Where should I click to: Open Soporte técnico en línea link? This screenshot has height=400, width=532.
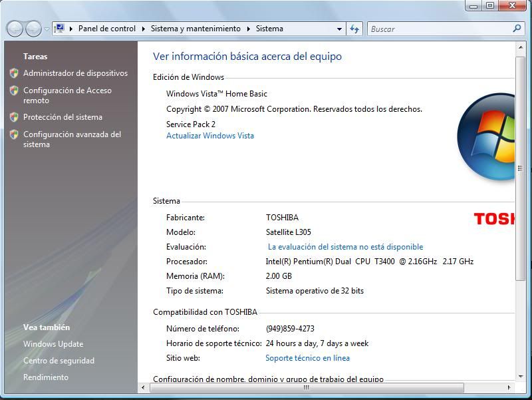307,358
